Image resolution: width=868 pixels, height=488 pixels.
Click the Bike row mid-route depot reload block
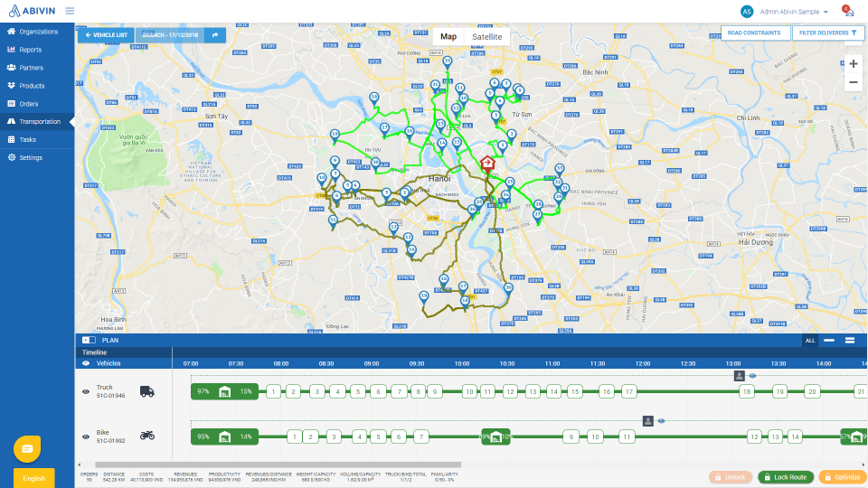495,436
